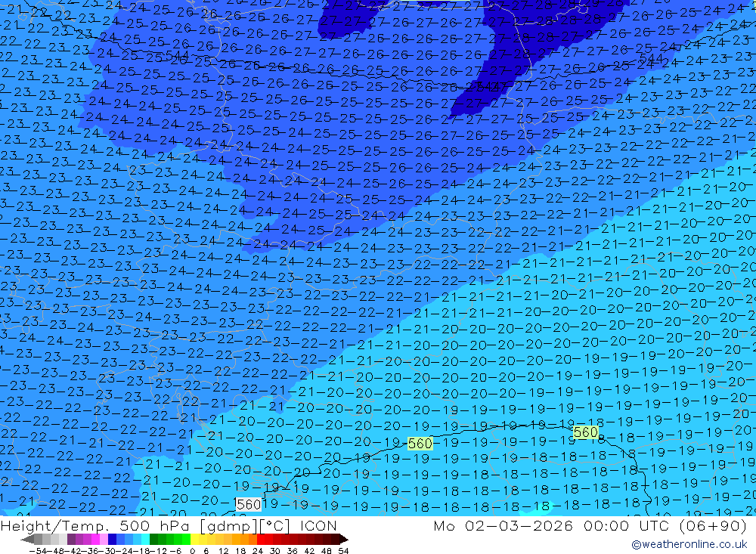Click the rightmost yellow 560 contour label
This screenshot has height=554, width=756.
coord(586,432)
